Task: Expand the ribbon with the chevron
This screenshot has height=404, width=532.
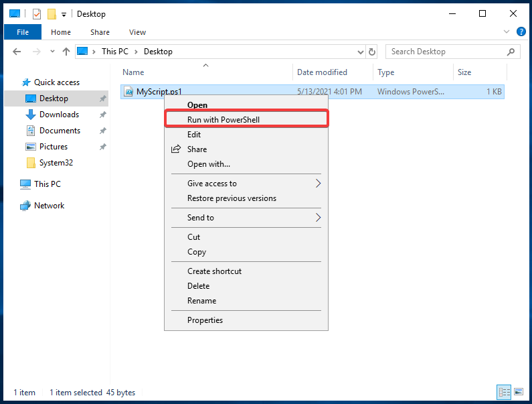Action: [x=507, y=31]
